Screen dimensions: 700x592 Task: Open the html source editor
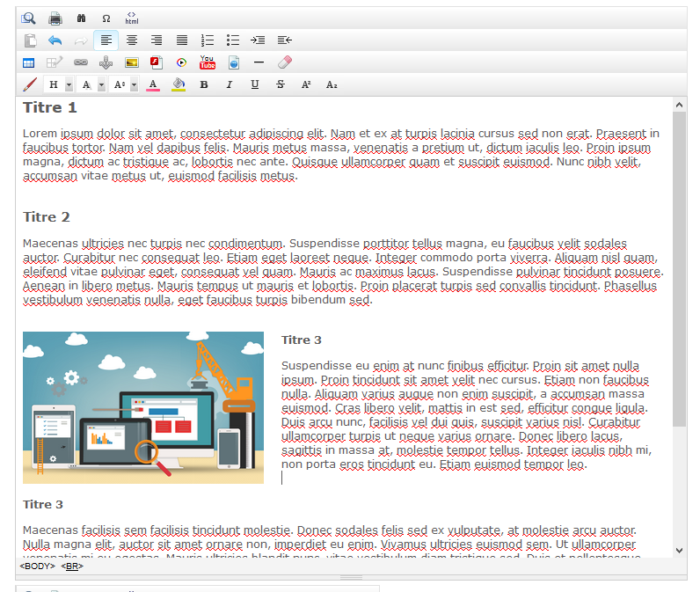[x=132, y=18]
